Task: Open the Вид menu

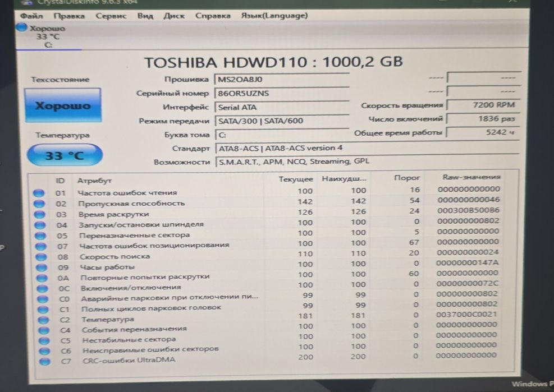Action: (145, 16)
